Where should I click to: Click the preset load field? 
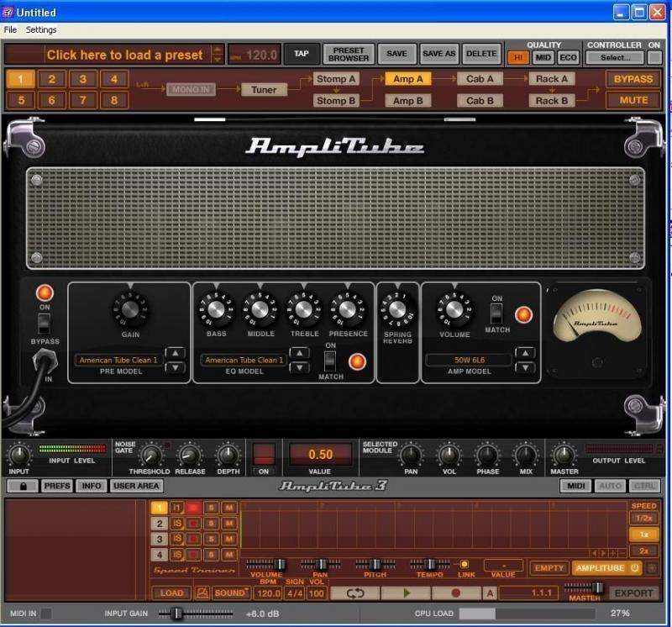pyautogui.click(x=124, y=55)
